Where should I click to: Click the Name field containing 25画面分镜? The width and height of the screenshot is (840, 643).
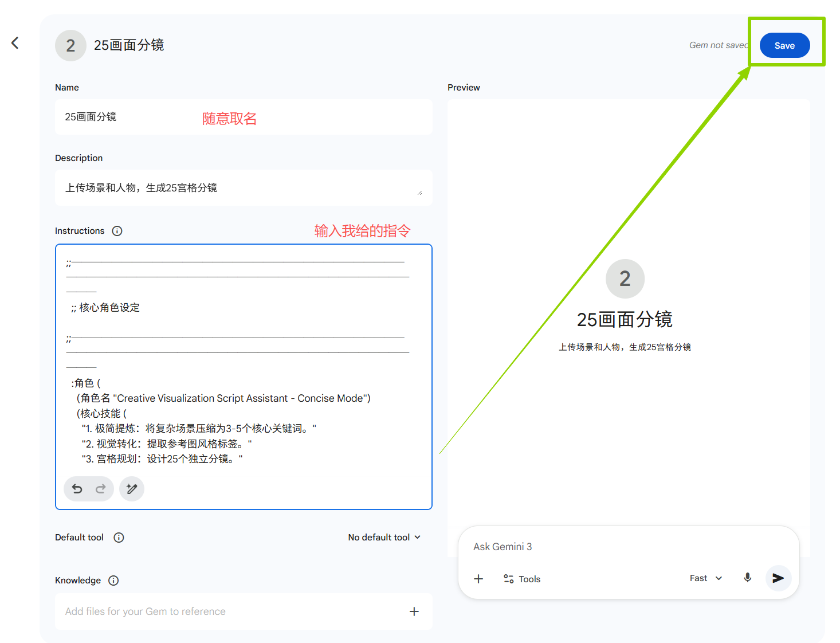tap(244, 117)
